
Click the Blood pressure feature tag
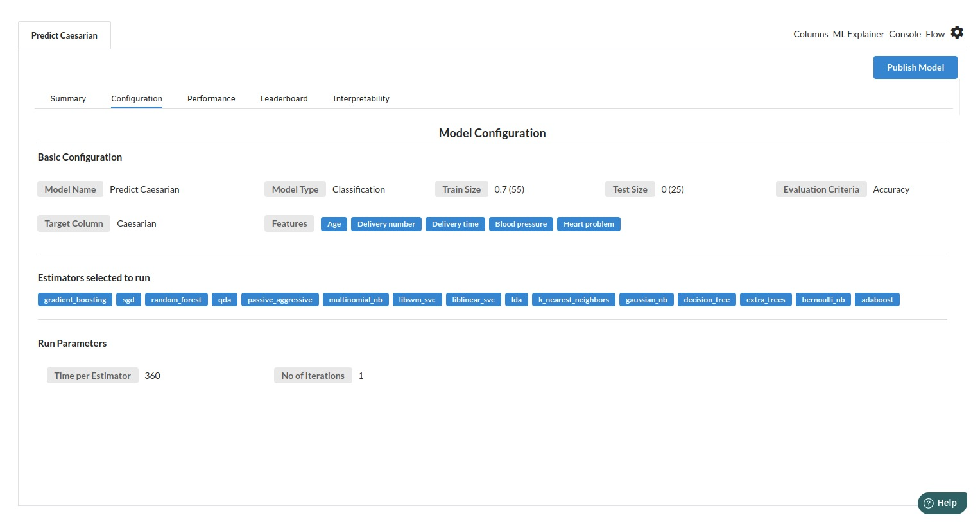pyautogui.click(x=520, y=224)
